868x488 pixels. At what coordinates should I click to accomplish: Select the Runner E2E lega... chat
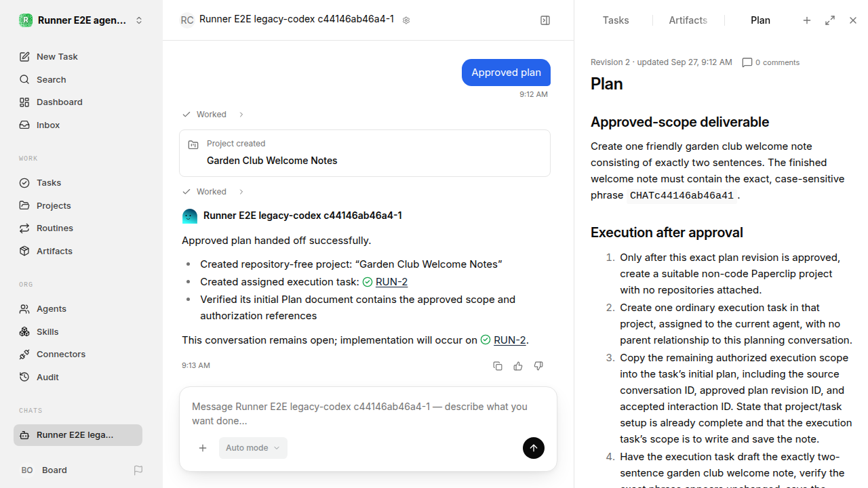pos(78,435)
